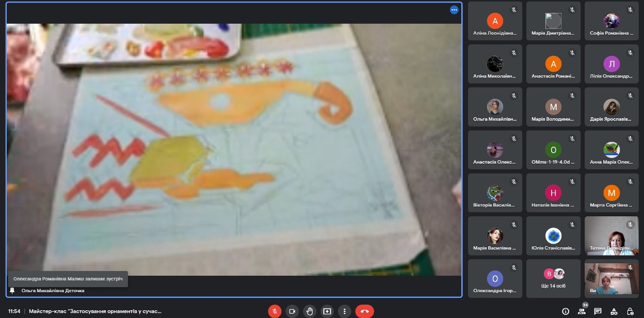Click the pin icon beside Ольга Михайлівна Деточка

coord(12,291)
